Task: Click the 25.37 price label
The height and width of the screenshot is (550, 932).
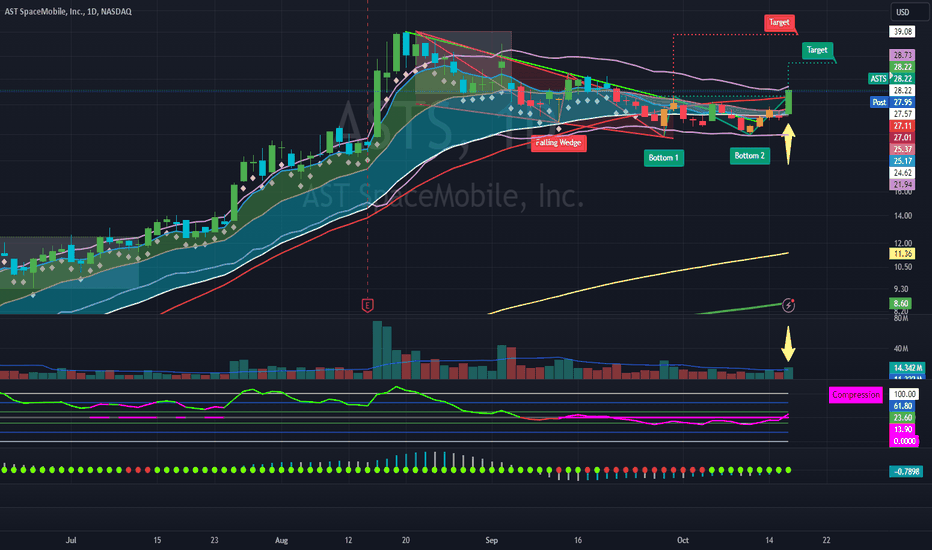Action: point(902,149)
